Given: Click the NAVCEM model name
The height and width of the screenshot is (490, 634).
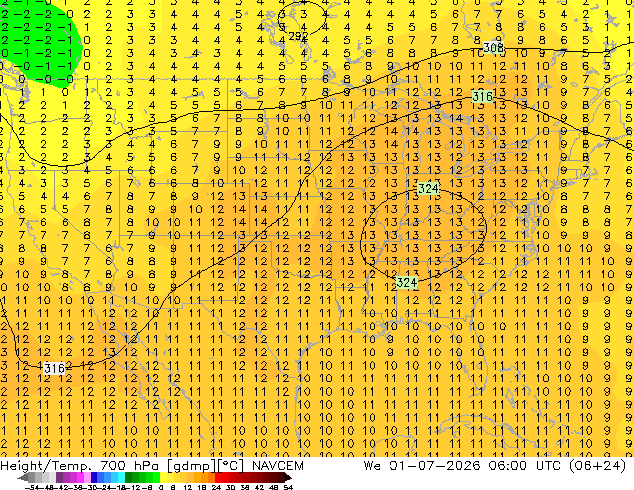Looking at the screenshot, I should [x=278, y=466].
